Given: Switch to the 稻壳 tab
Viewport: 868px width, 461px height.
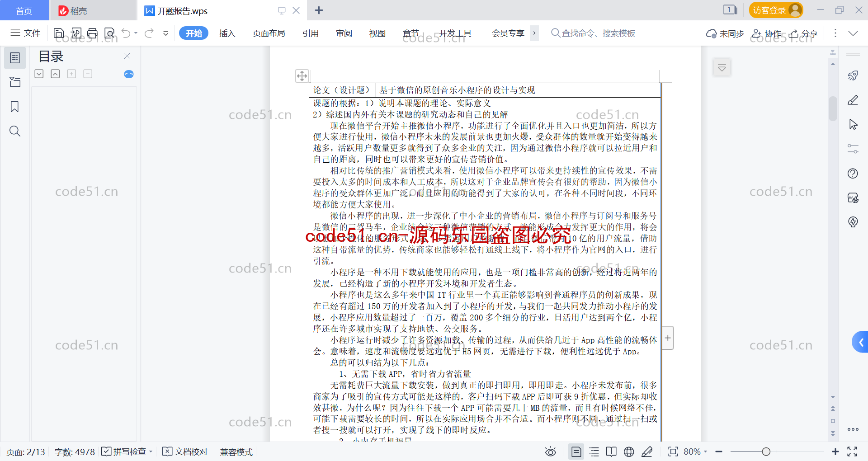Looking at the screenshot, I should (93, 10).
